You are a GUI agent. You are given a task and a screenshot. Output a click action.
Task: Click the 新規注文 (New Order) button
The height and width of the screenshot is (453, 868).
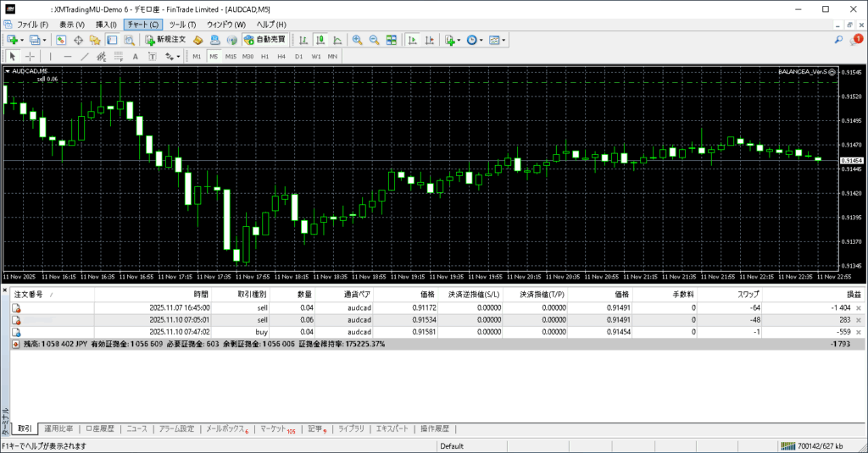164,40
